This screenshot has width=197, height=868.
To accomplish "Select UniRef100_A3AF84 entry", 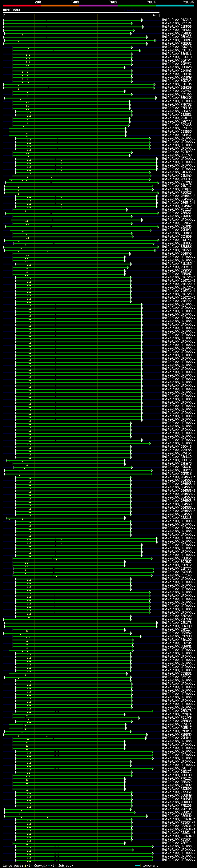I will [x=177, y=74].
